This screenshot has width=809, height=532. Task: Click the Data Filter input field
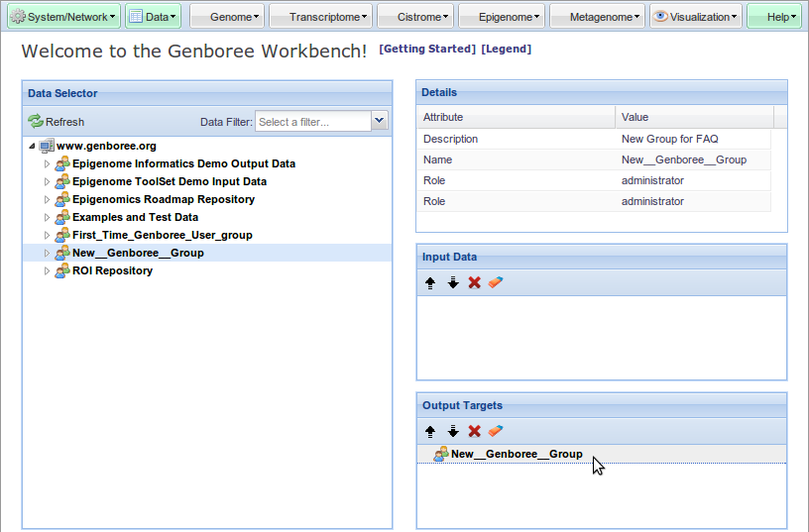(x=312, y=121)
